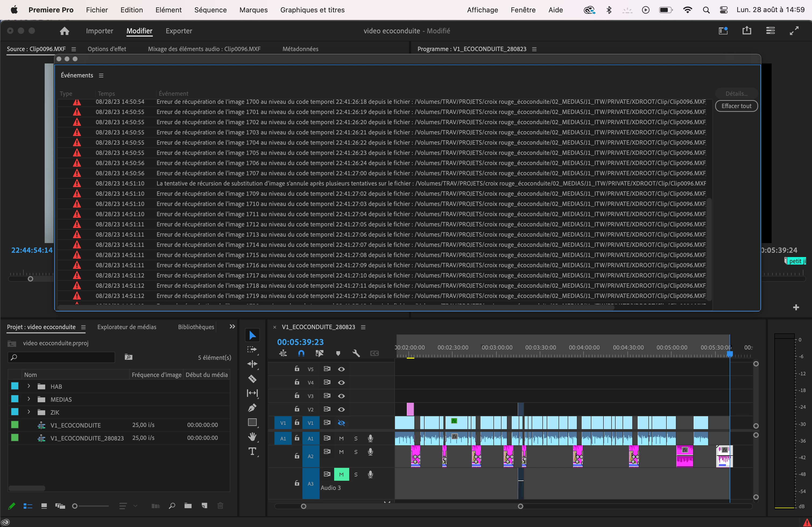Open timeline wrench display settings
The height and width of the screenshot is (527, 812).
[x=356, y=354]
